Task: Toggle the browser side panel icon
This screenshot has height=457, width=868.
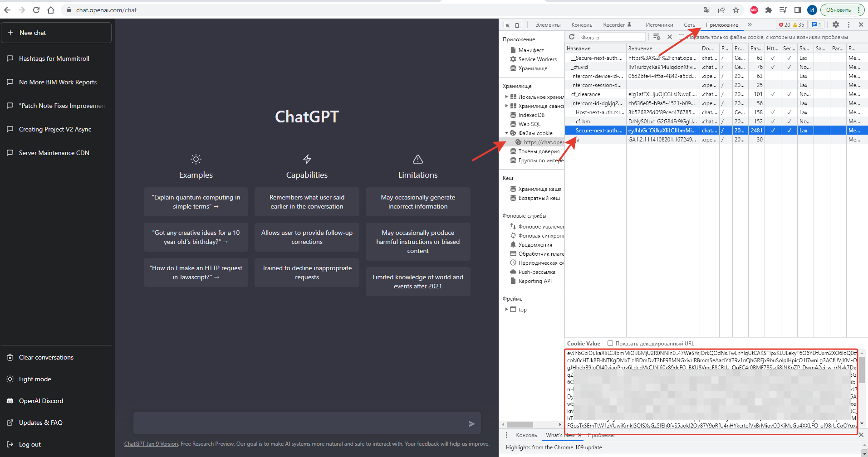Action: (798, 10)
